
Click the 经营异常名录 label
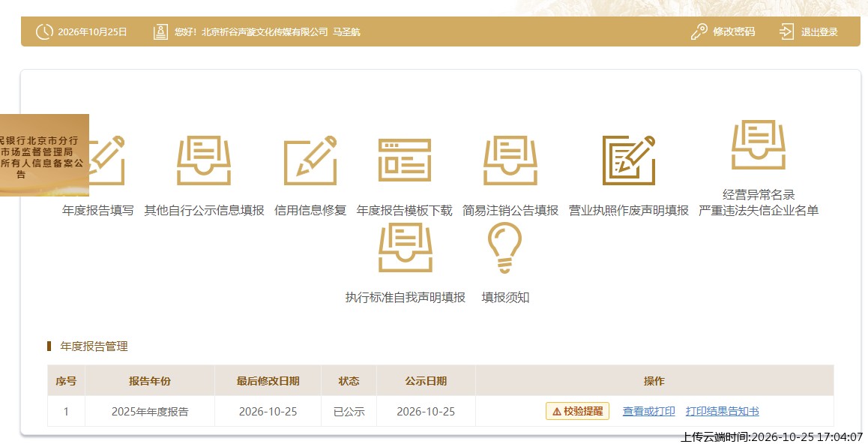click(759, 194)
